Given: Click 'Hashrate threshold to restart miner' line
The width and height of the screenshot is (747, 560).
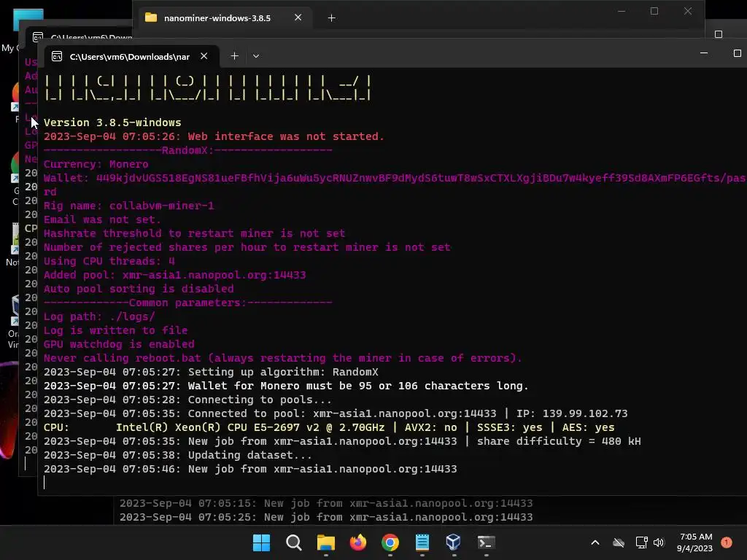Looking at the screenshot, I should (194, 233).
